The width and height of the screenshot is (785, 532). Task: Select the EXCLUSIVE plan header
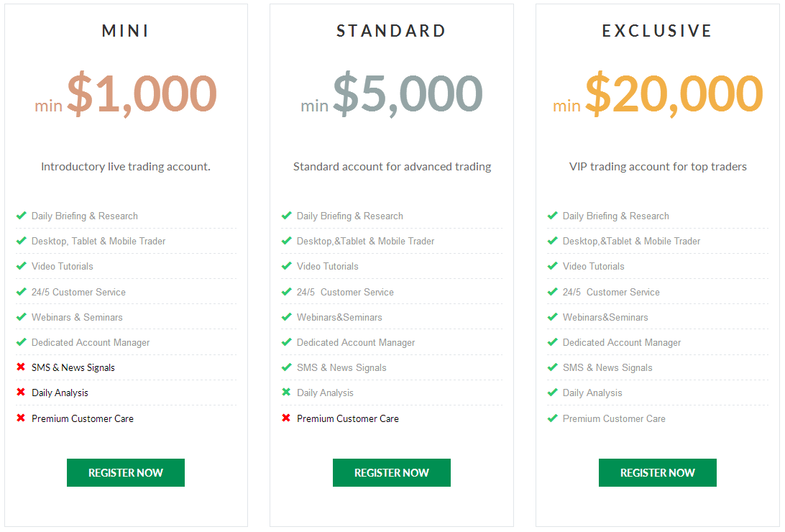(x=657, y=31)
